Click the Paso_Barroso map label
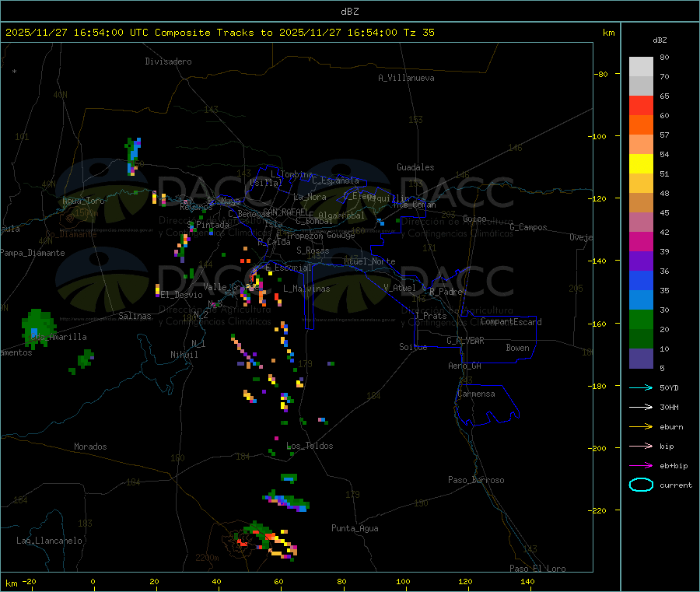 [476, 480]
